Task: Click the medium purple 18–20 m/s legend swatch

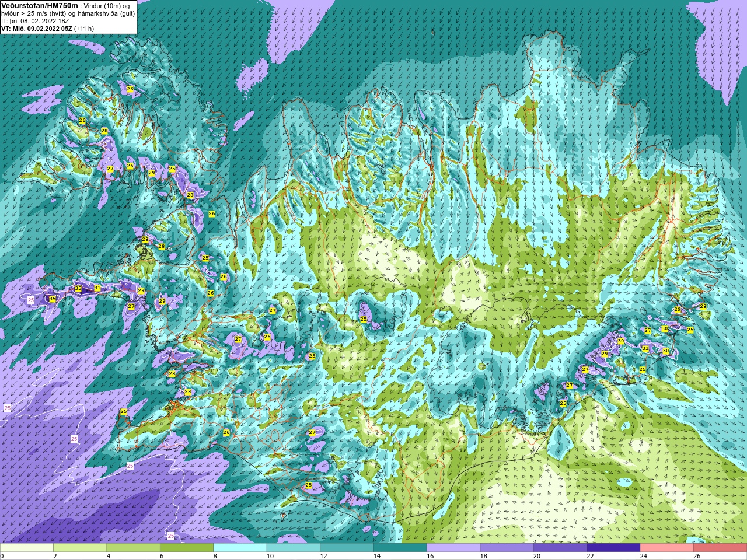Action: (507, 548)
